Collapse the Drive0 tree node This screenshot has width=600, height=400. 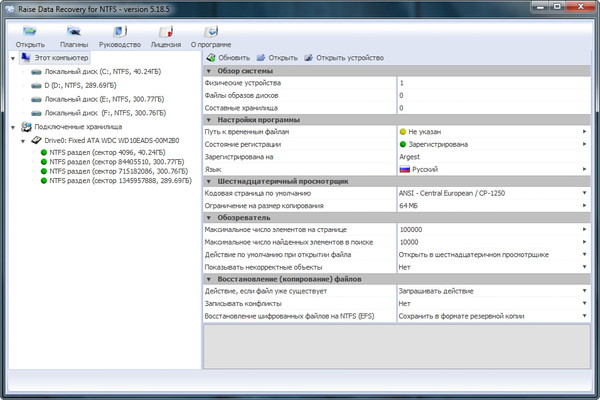[23, 141]
